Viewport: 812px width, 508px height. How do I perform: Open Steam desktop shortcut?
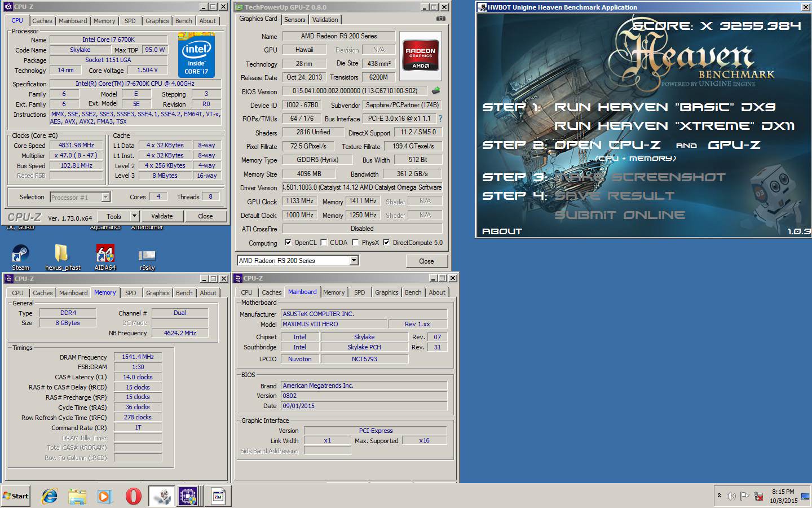pyautogui.click(x=20, y=257)
